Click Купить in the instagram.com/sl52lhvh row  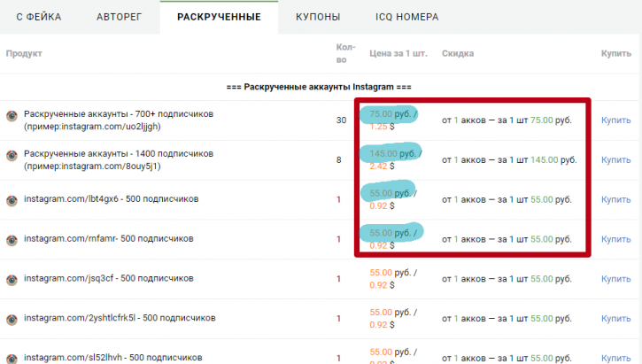click(x=615, y=359)
